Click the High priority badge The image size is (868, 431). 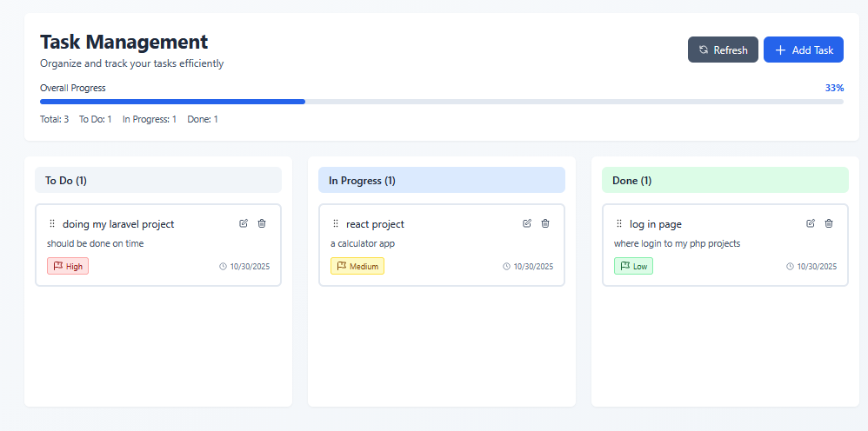coord(68,266)
